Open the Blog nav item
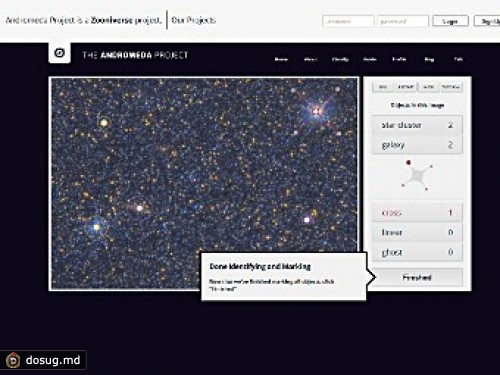The height and width of the screenshot is (375, 500). [x=429, y=59]
